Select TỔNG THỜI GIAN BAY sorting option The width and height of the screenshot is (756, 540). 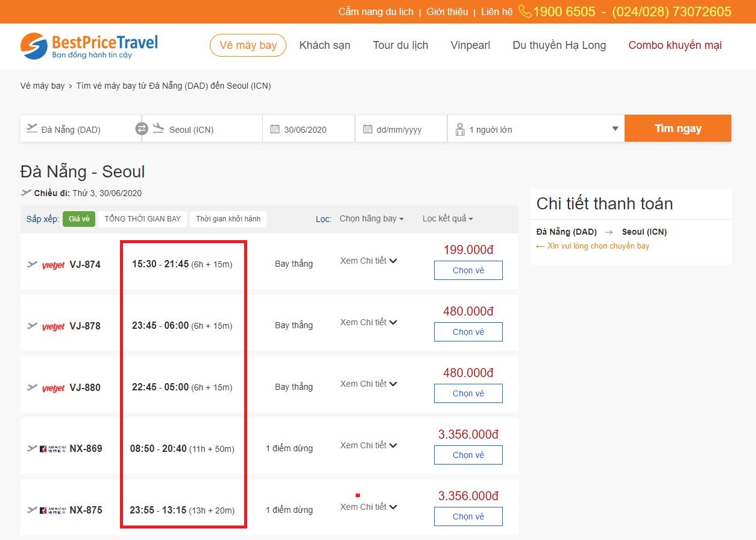142,218
